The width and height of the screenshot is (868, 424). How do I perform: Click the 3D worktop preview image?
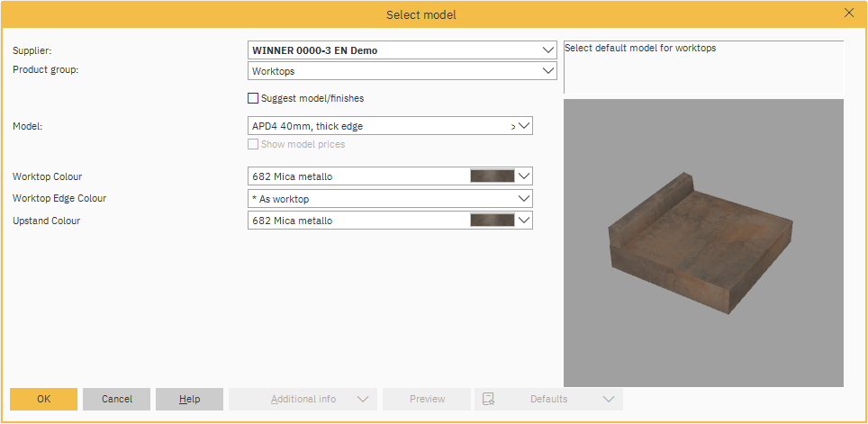tap(703, 243)
